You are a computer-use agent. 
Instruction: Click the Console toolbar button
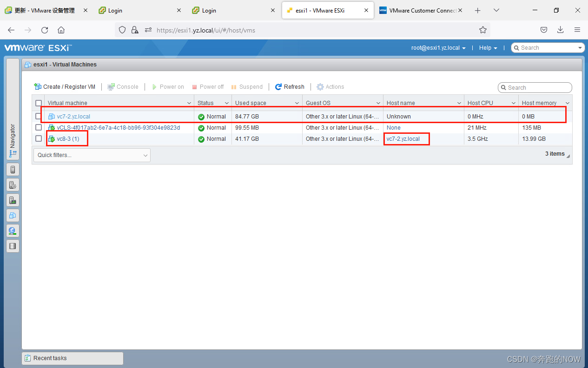point(123,87)
